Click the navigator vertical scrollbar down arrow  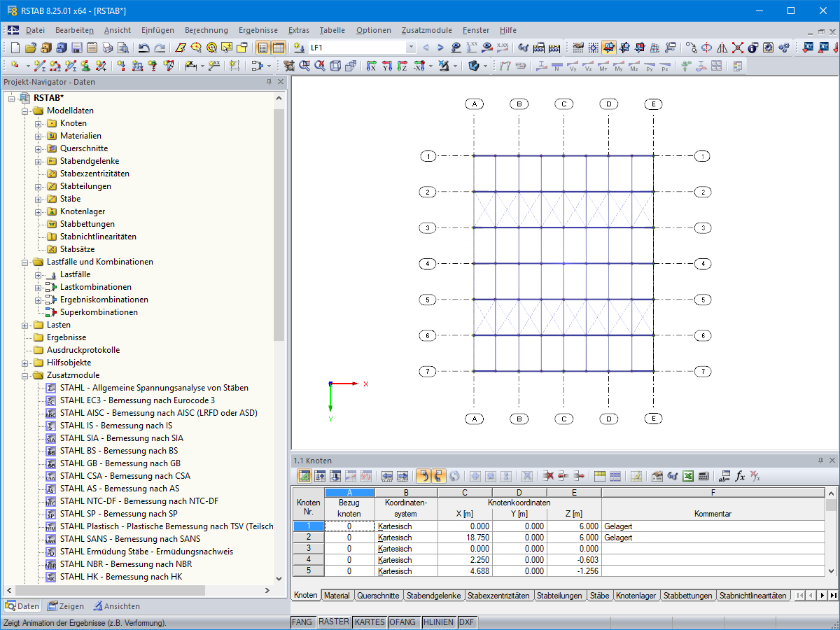click(x=279, y=579)
